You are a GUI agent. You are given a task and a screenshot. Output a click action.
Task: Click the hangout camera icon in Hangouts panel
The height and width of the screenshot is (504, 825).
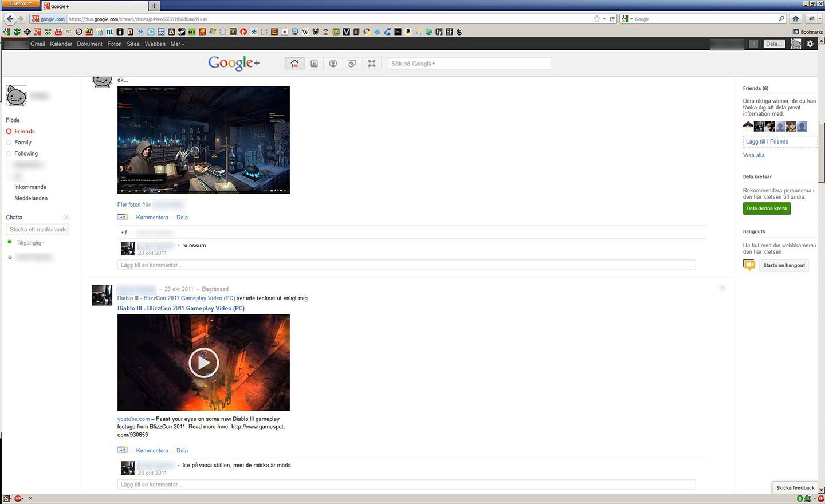(x=749, y=265)
